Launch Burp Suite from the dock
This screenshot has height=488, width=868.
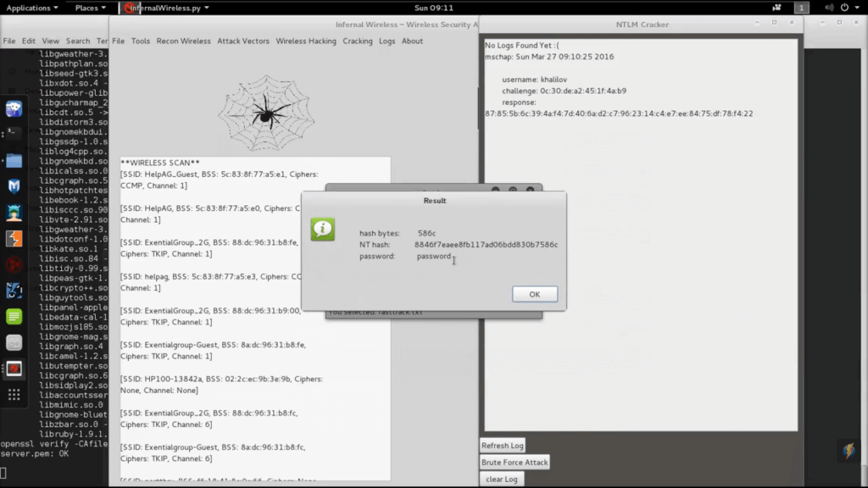[14, 239]
